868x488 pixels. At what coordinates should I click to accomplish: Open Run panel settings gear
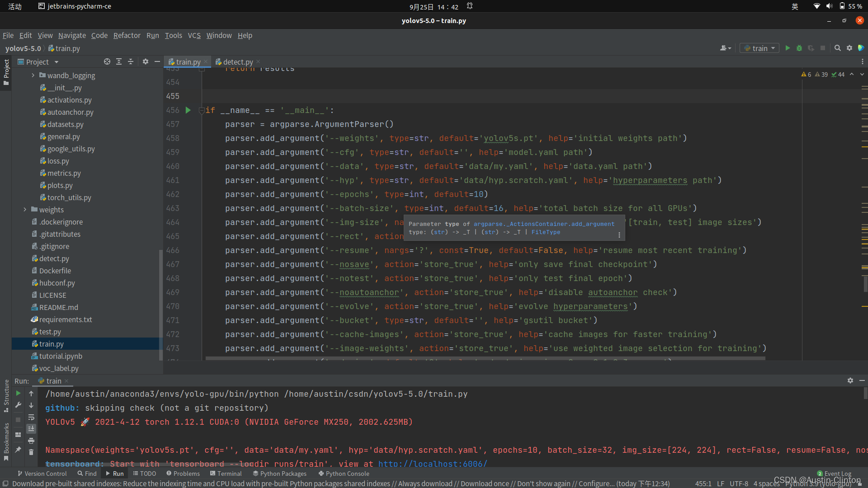coord(850,381)
